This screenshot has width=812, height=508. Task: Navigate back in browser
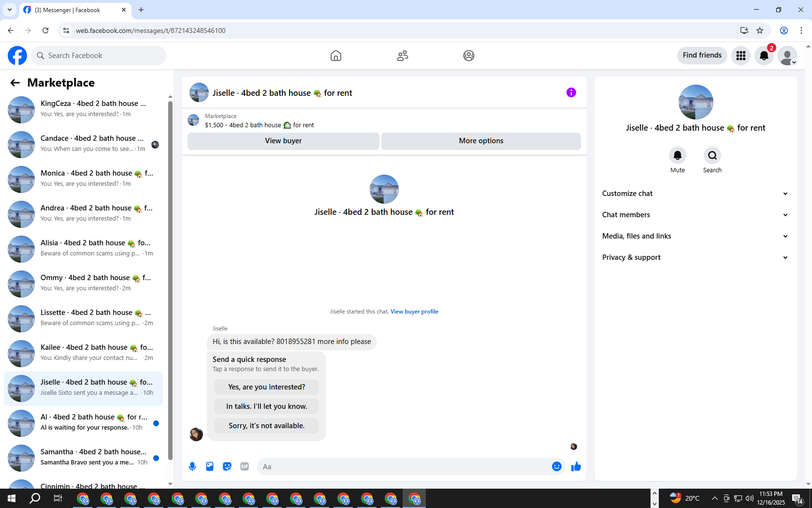point(11,30)
